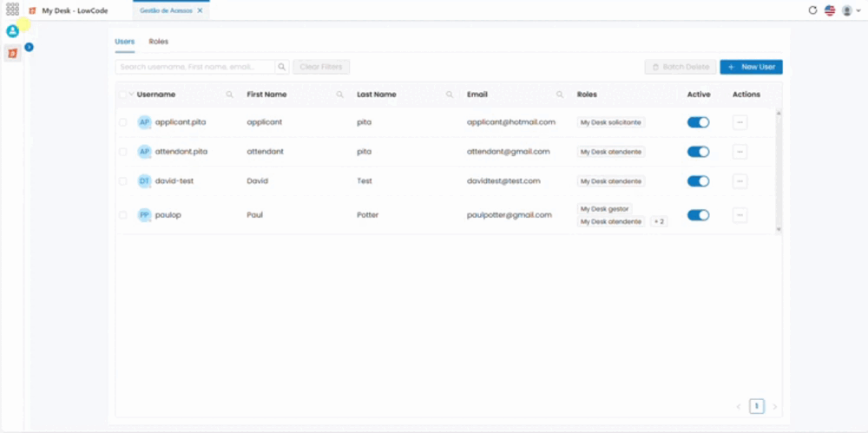Viewport: 868px width, 433px height.
Task: Open the apps grid launcher icon
Action: coord(12,10)
